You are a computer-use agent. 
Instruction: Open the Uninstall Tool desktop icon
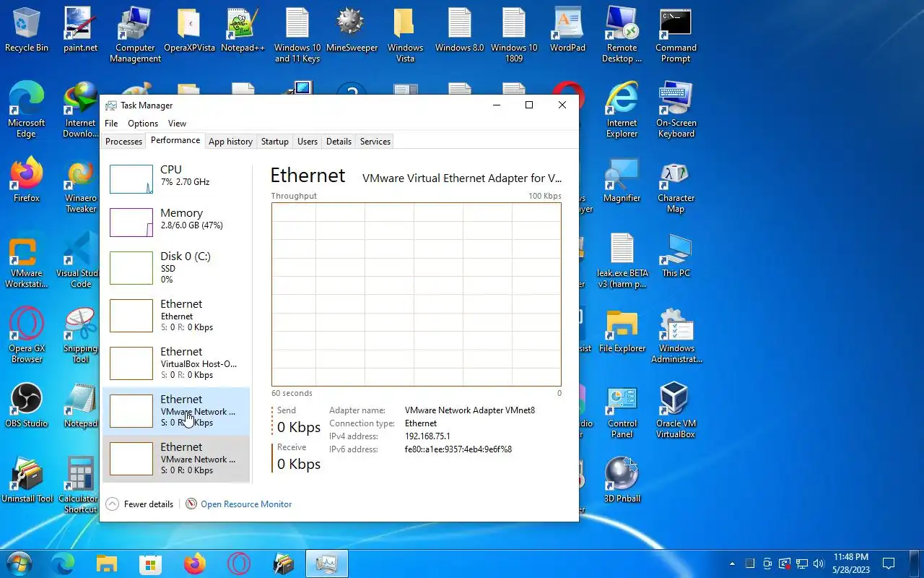click(x=27, y=481)
